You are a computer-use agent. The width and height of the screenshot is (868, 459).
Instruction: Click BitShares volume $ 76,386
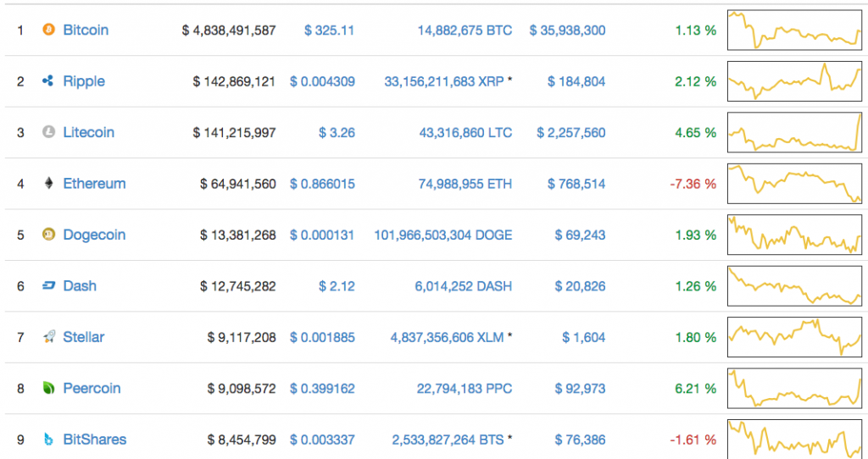(x=580, y=440)
